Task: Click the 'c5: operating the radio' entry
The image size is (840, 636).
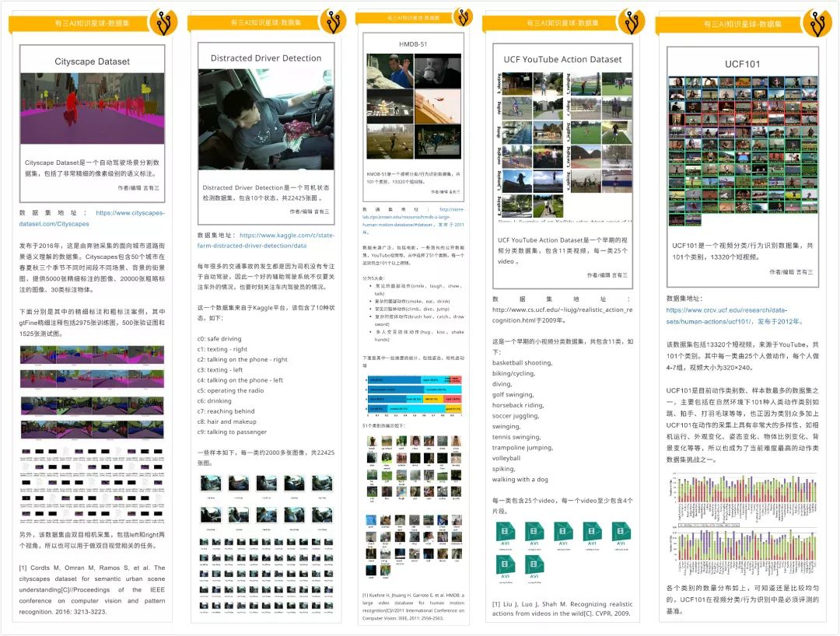Action: (230, 391)
